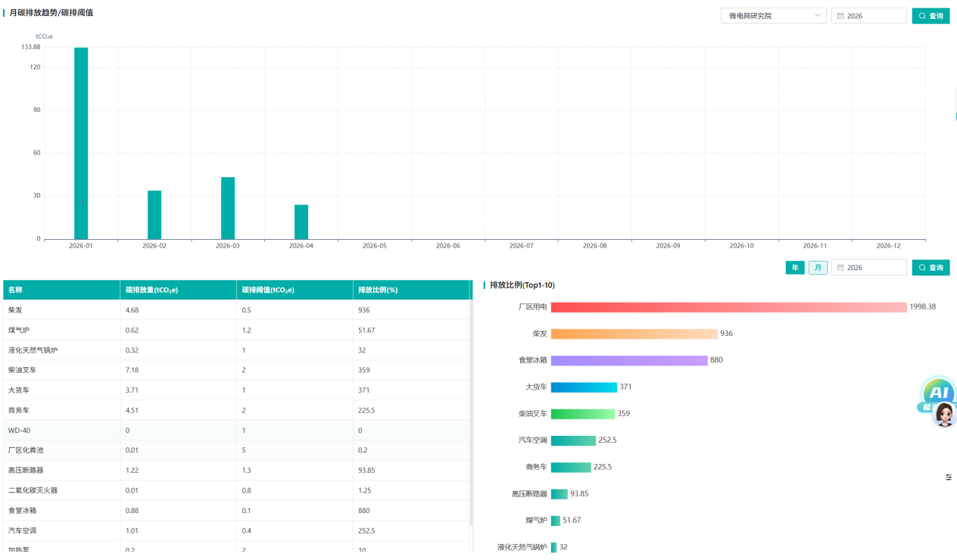Screen dimensions: 957x560
Task: Click magnifier icon on top 查询 button
Action: pos(922,16)
